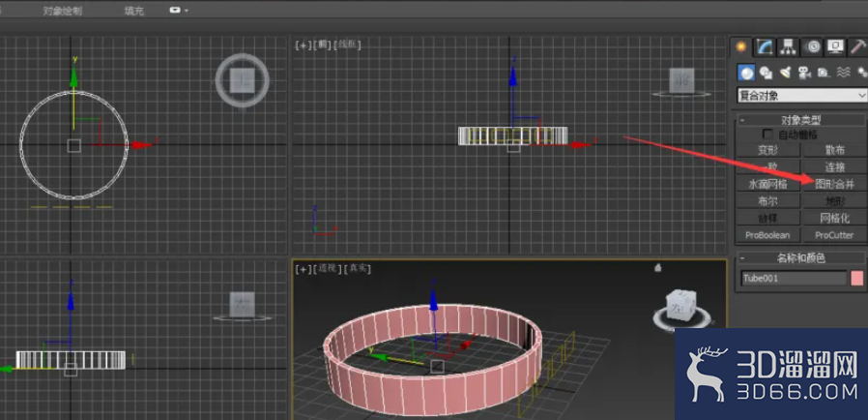The image size is (868, 420).
Task: Click the ViewCube in the left viewport
Action: [x=243, y=305]
